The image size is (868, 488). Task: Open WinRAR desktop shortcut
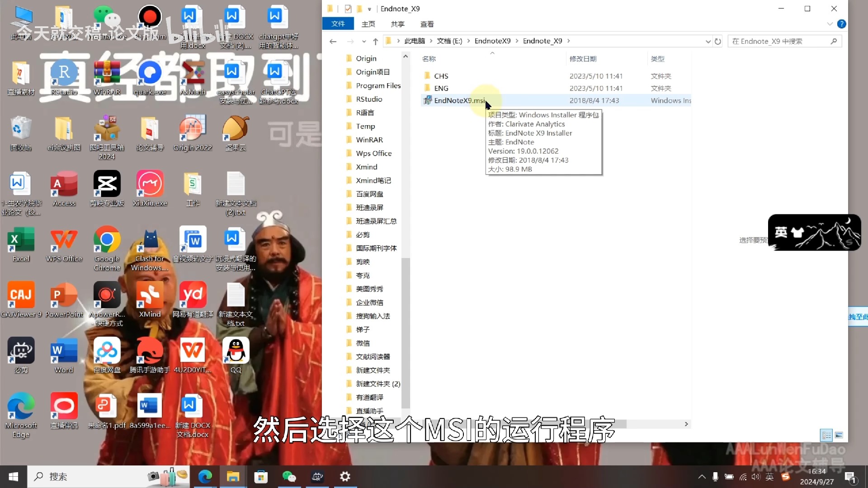107,77
